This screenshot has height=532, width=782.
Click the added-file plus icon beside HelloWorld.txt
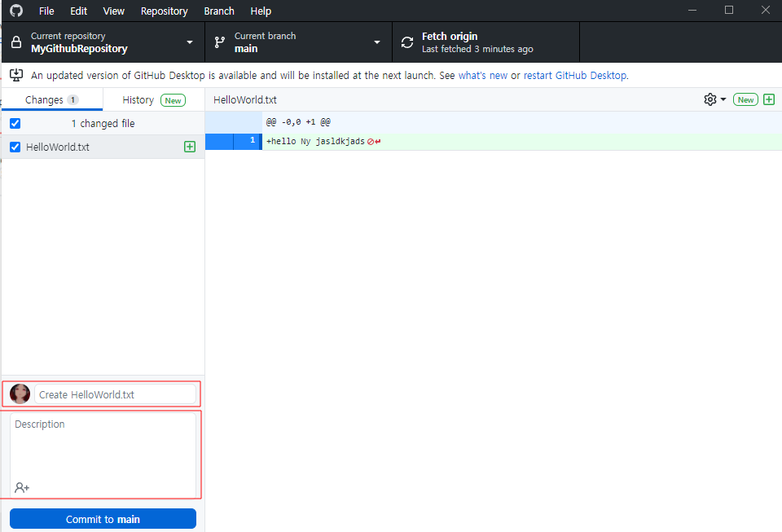(x=190, y=147)
